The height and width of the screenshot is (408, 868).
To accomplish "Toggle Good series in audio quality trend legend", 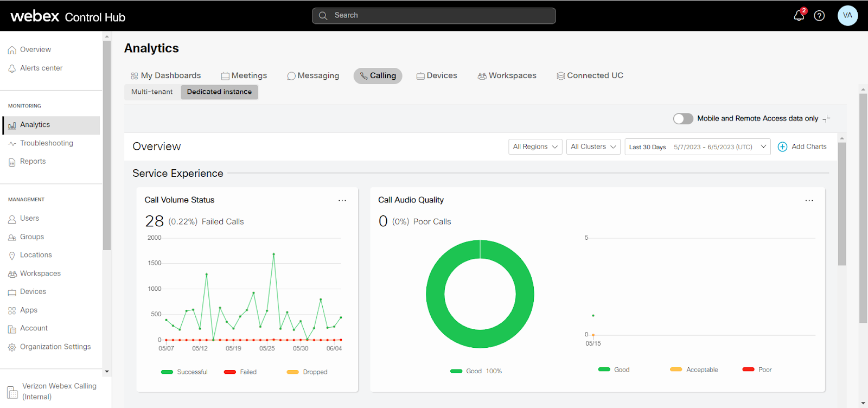I will pyautogui.click(x=614, y=369).
